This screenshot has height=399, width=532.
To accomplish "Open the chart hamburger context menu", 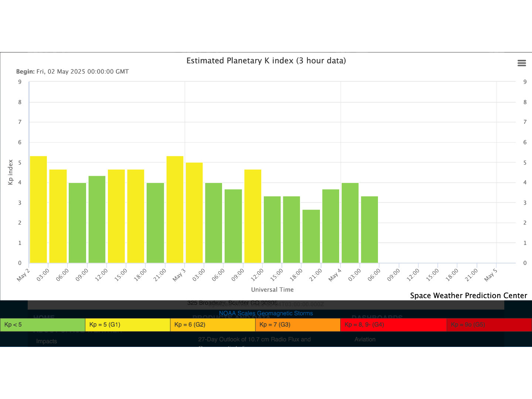I will tap(521, 63).
